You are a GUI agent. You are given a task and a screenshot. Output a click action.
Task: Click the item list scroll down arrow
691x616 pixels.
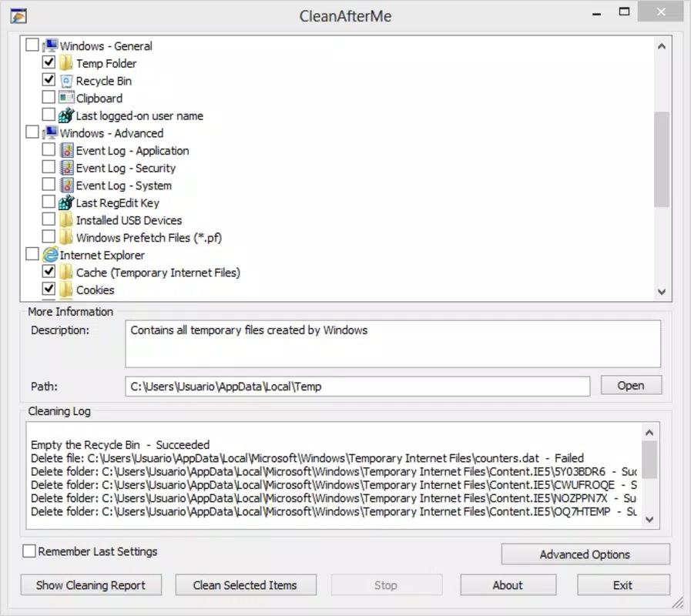[662, 292]
